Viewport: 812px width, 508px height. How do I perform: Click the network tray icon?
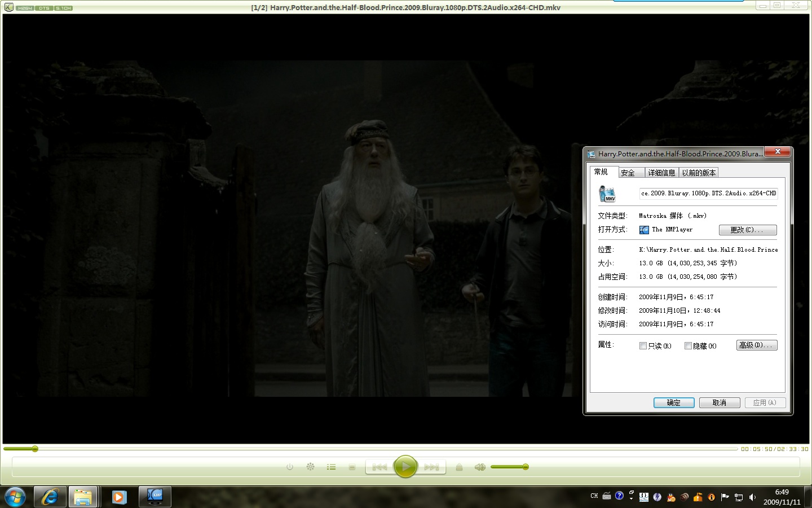point(739,497)
